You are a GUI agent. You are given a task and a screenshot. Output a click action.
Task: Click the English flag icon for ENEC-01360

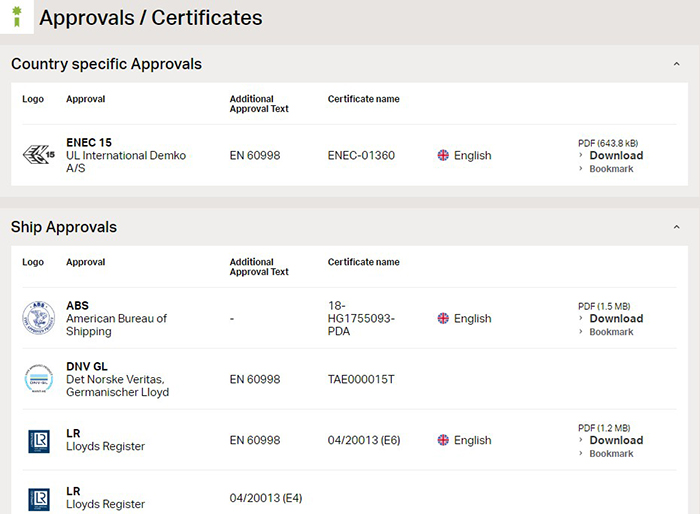click(x=443, y=155)
